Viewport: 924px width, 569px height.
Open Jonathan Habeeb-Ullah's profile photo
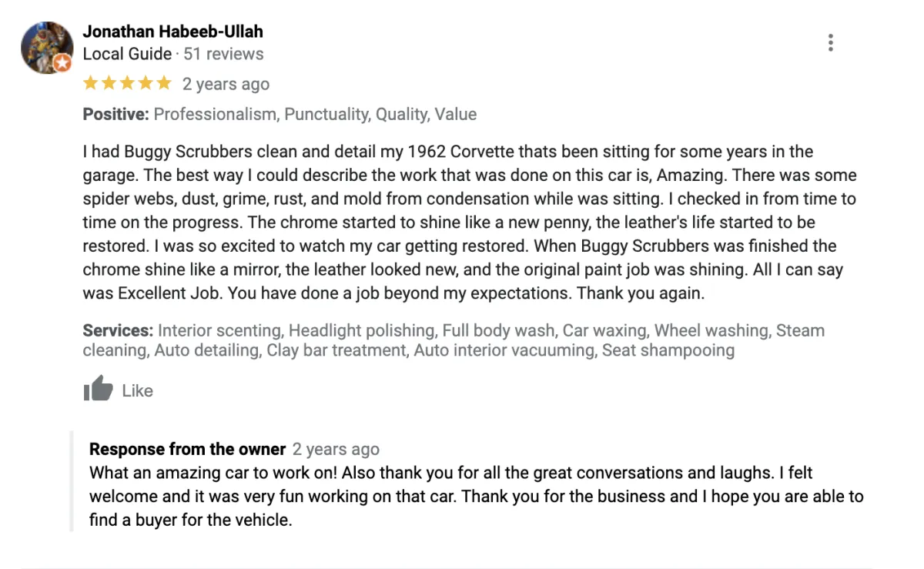(46, 46)
